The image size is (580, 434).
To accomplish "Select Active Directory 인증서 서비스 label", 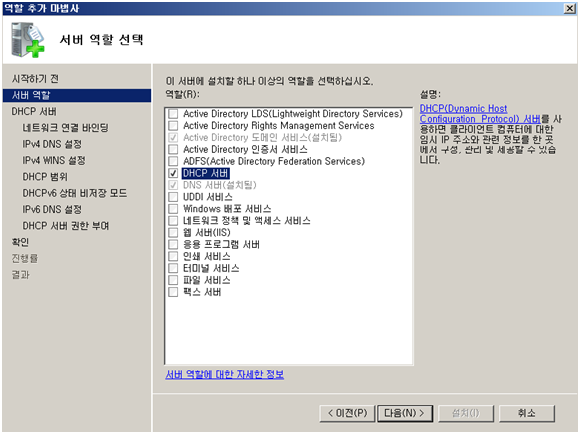I will tap(245, 149).
